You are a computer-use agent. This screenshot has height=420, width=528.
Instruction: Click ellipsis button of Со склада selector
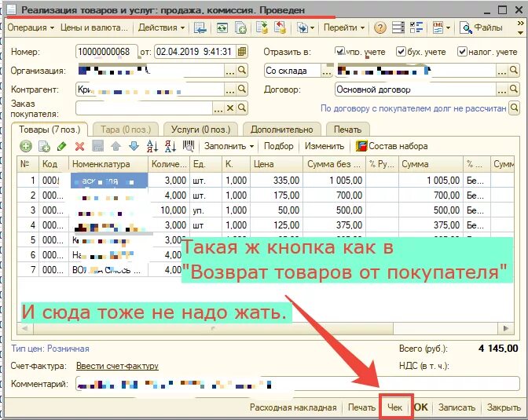327,71
